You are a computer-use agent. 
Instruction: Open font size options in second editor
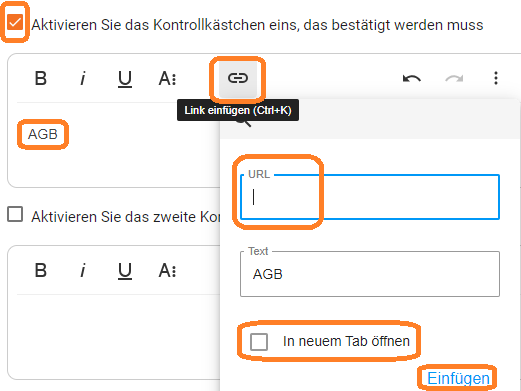click(x=167, y=270)
